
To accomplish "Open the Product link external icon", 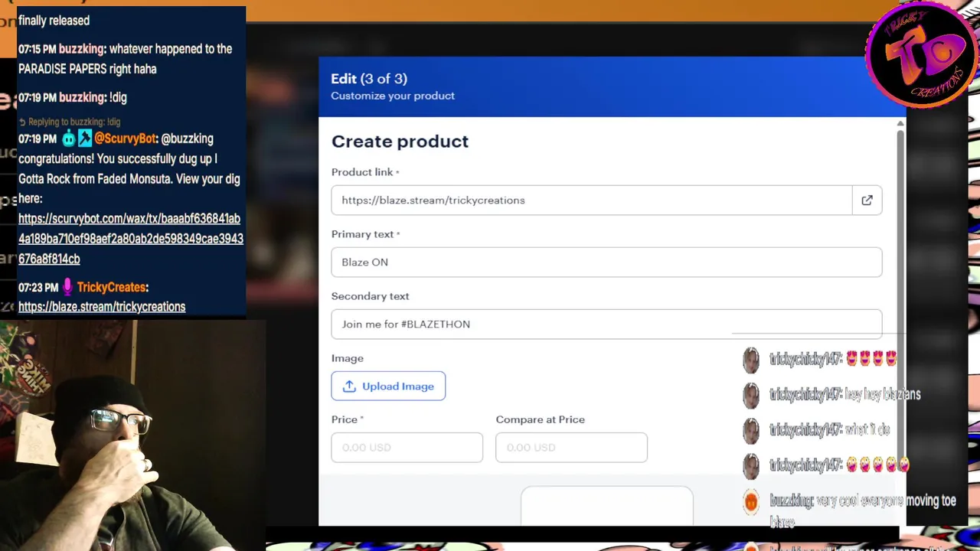I will pos(867,201).
